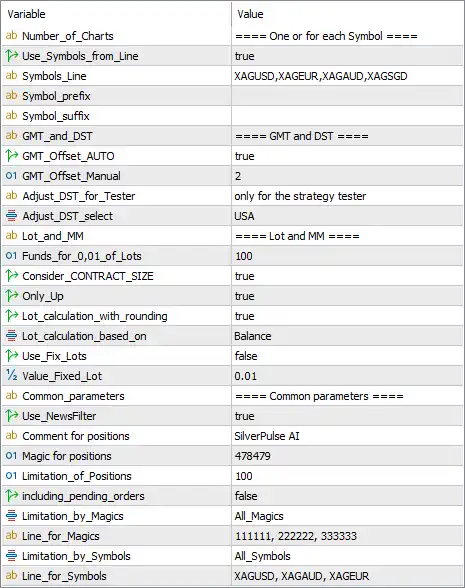
Task: Click the enum icon beside Limitation_by_Magics
Action: (x=12, y=516)
